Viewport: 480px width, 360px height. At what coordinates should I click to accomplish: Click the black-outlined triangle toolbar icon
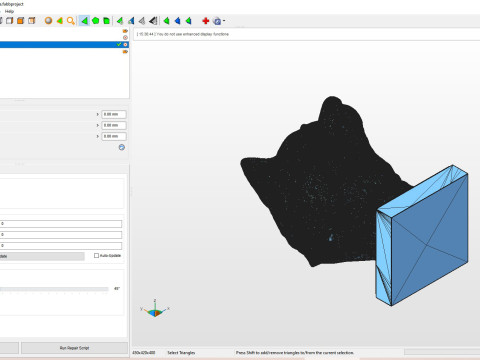(153, 21)
